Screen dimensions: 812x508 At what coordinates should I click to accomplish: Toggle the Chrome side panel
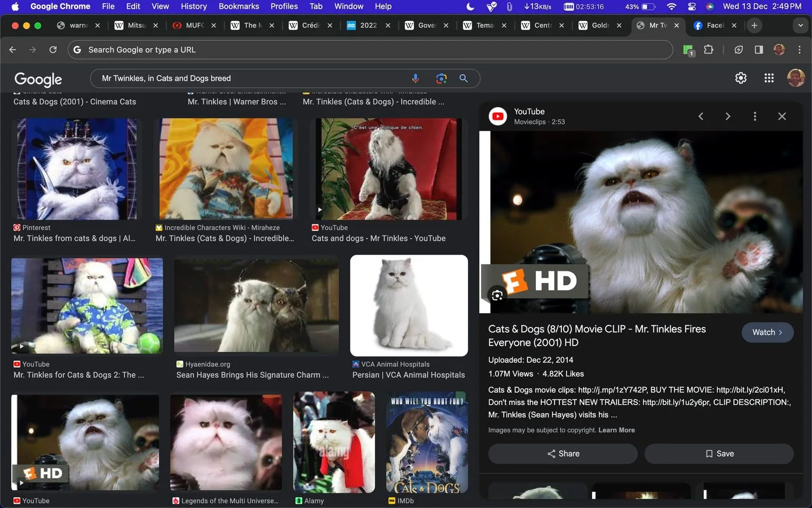tap(759, 50)
